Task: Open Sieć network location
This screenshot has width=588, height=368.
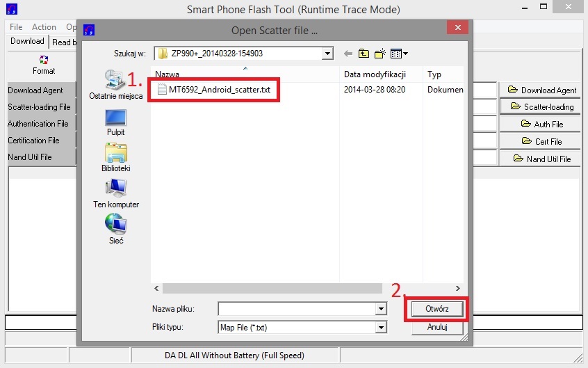Action: point(116,230)
